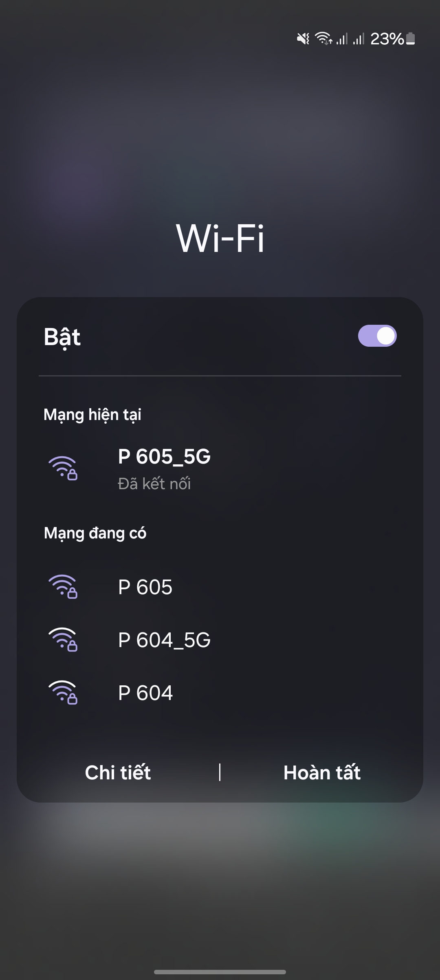Open Chi tiết for Wi-Fi settings
The width and height of the screenshot is (440, 980).
(118, 772)
